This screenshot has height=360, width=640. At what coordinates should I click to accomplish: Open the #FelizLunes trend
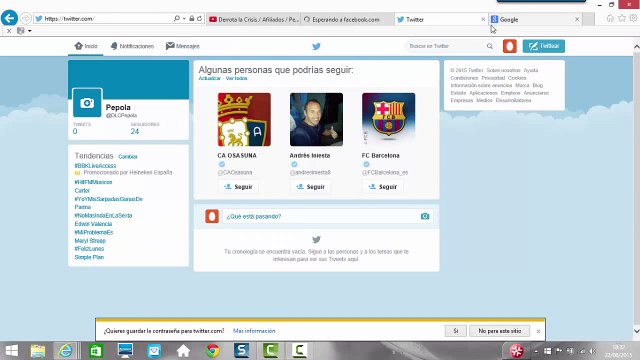[x=89, y=249]
